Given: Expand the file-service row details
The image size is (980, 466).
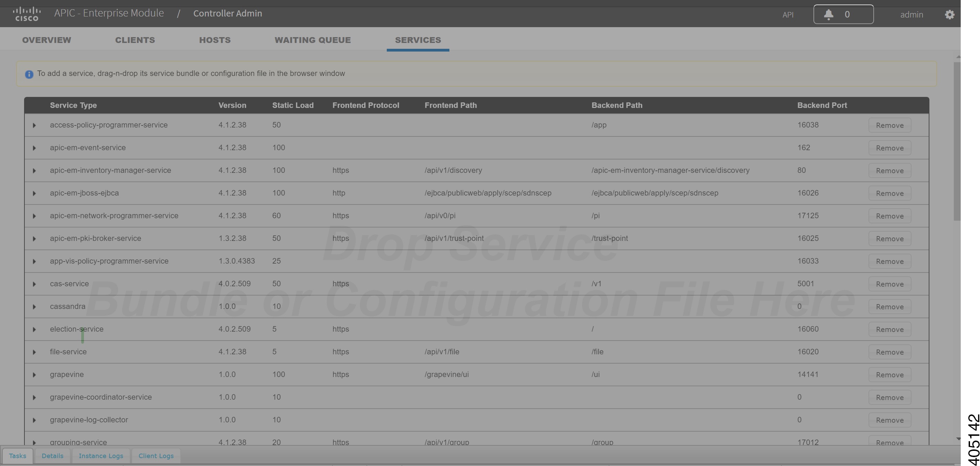Looking at the screenshot, I should tap(34, 352).
